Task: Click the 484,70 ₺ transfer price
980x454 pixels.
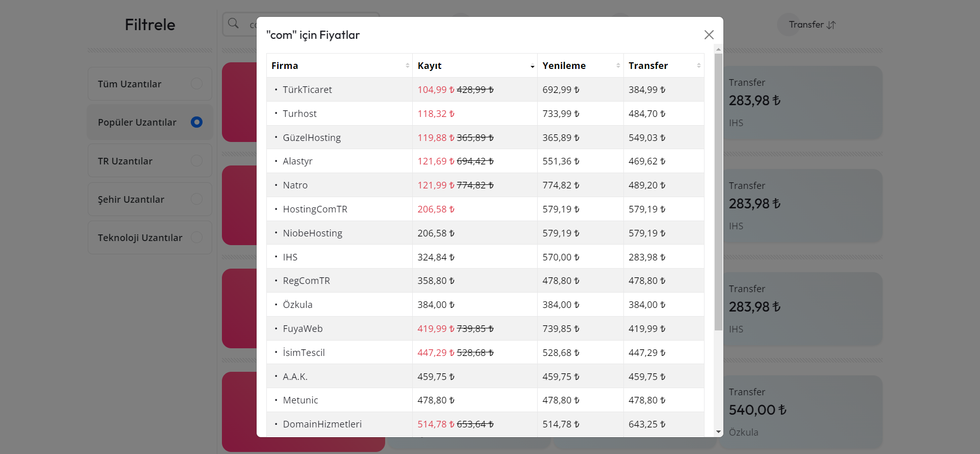Action: [647, 113]
